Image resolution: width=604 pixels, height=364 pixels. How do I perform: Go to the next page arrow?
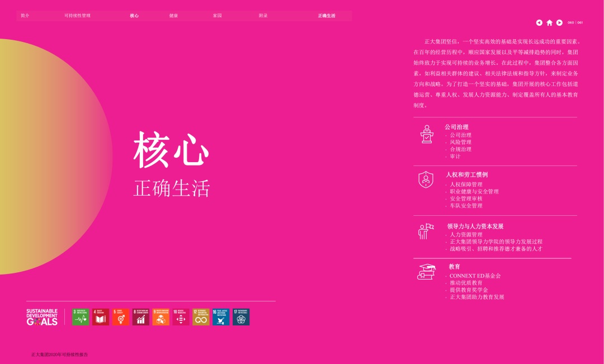point(559,23)
